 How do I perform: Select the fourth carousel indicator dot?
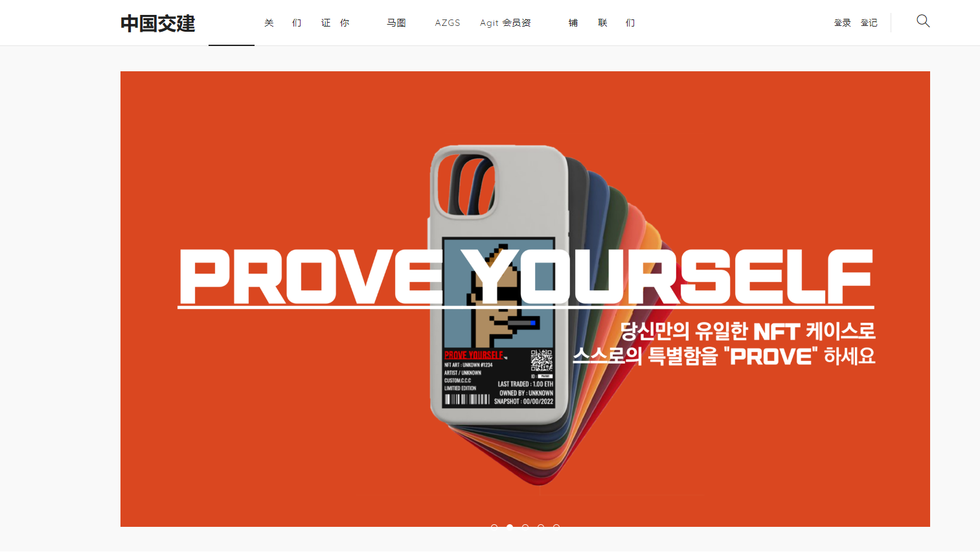point(541,527)
